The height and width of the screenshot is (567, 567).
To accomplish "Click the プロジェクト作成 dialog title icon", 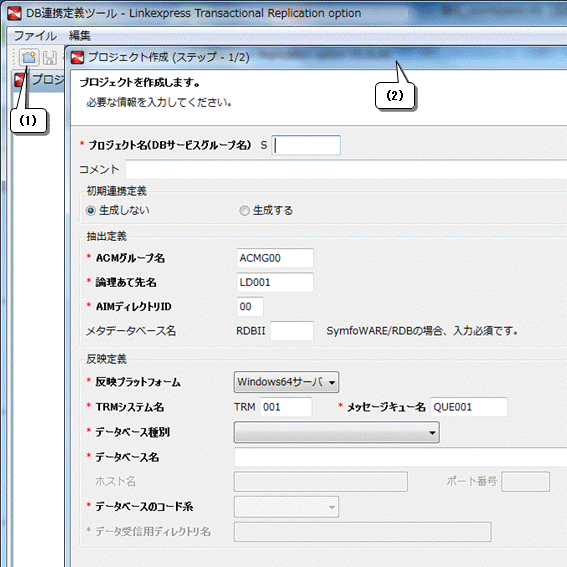I will 77,57.
